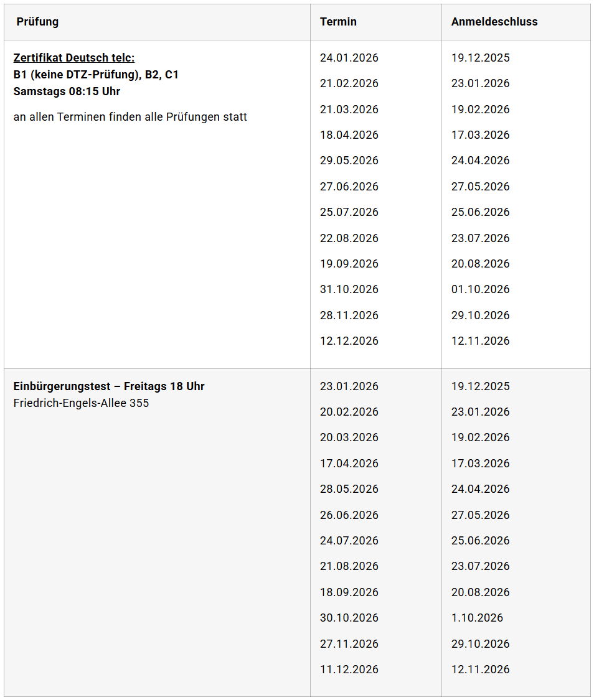Select Einbürgerungstest date 23.01.2026
Screen dimensions: 594x700
click(349, 386)
